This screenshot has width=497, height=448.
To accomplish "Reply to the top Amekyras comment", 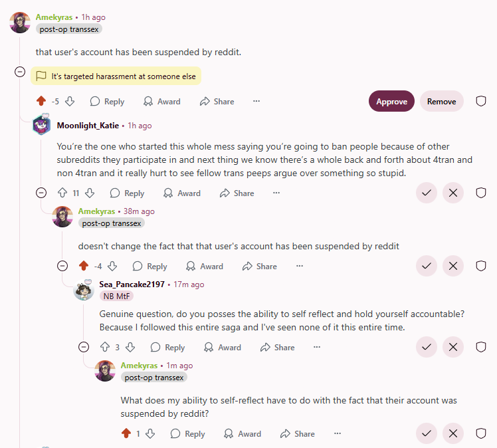I will click(x=107, y=101).
